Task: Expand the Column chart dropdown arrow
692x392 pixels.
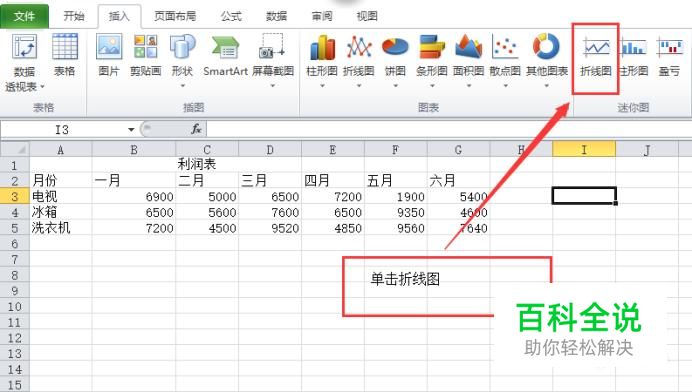Action: coord(322,86)
